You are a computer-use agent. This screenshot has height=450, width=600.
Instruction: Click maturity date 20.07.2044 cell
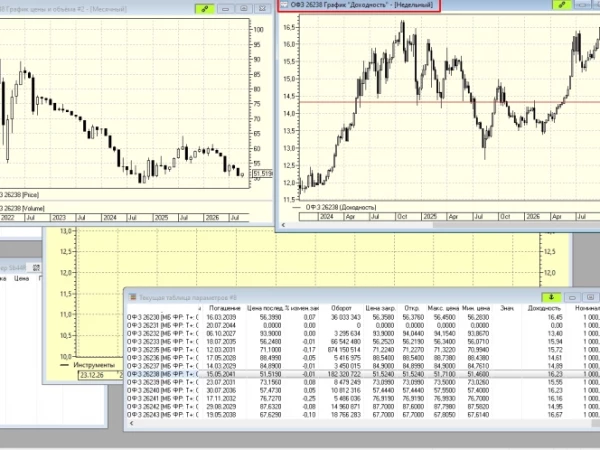[221, 325]
